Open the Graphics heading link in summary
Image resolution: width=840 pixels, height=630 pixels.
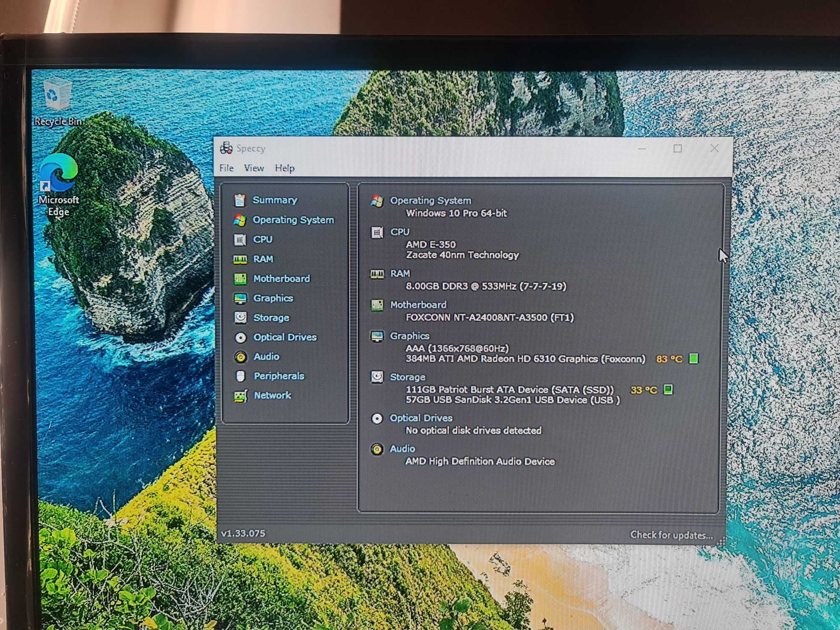pyautogui.click(x=409, y=336)
